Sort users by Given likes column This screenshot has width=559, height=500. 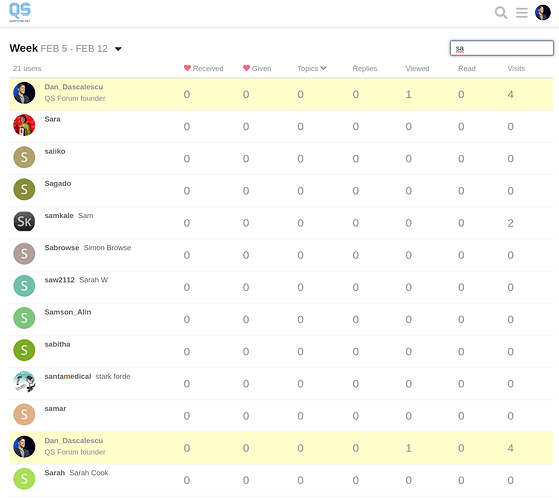(257, 68)
